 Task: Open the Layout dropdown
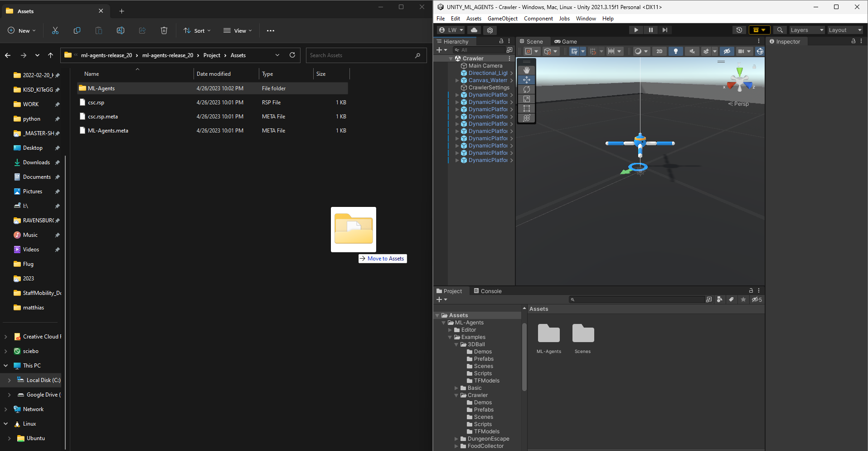click(x=845, y=30)
